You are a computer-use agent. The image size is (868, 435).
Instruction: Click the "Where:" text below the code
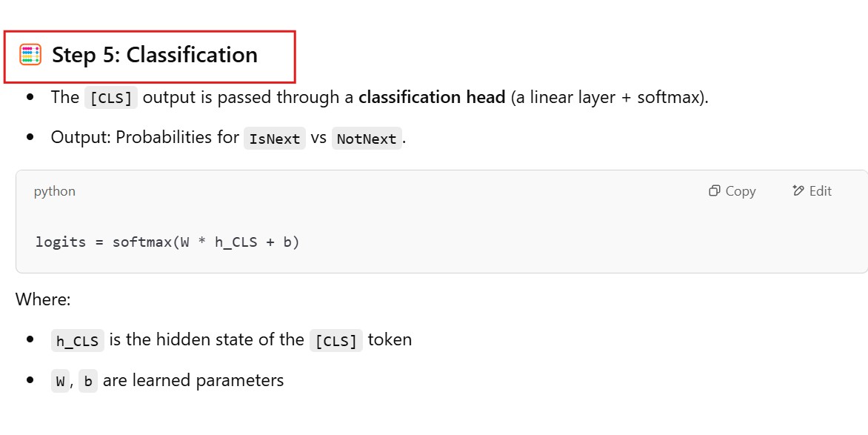tap(43, 299)
